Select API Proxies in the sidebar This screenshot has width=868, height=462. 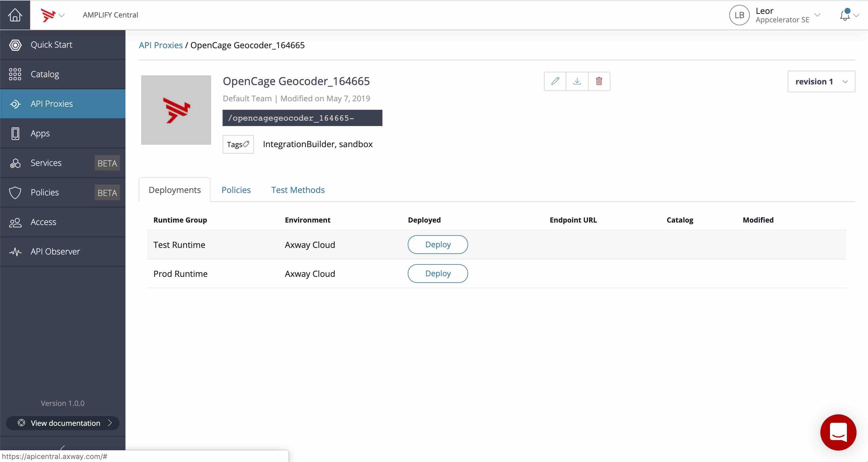click(x=63, y=104)
